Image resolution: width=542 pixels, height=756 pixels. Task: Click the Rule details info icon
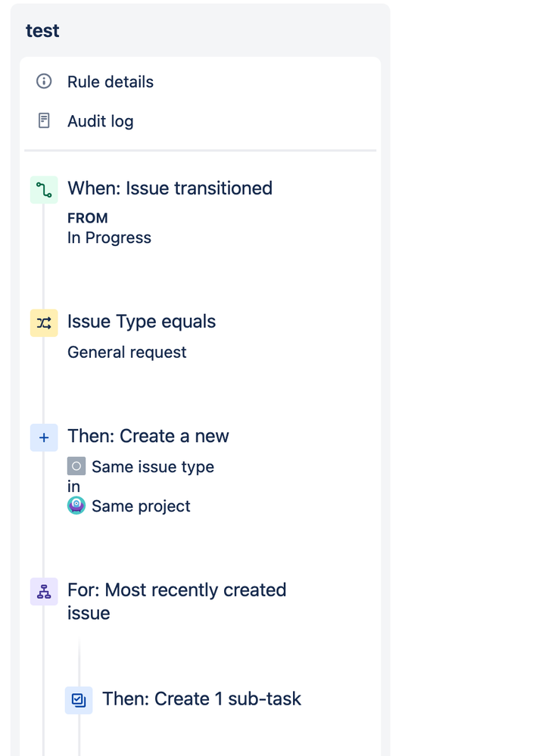tap(44, 82)
